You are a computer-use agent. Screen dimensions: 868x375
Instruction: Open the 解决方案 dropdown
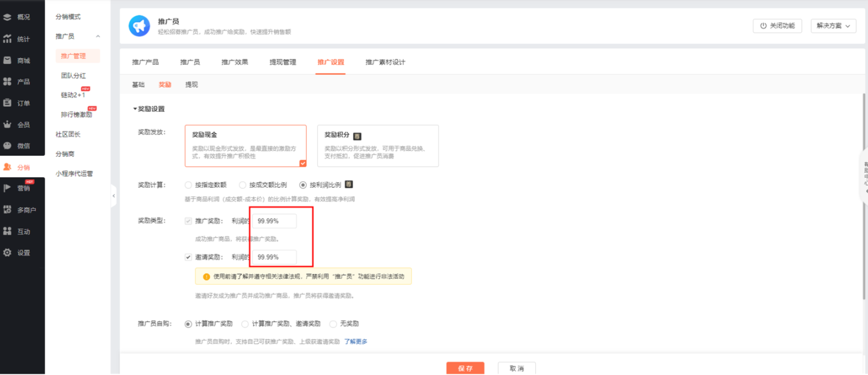(x=832, y=26)
